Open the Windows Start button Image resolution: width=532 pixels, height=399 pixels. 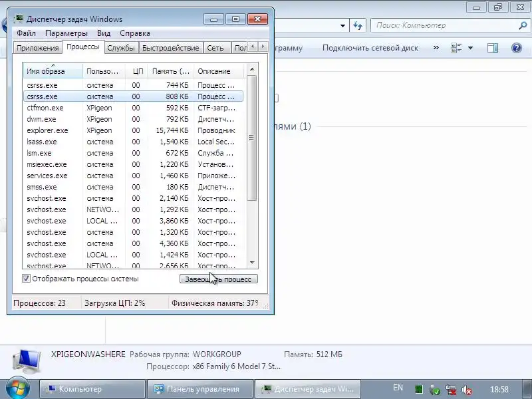17,388
